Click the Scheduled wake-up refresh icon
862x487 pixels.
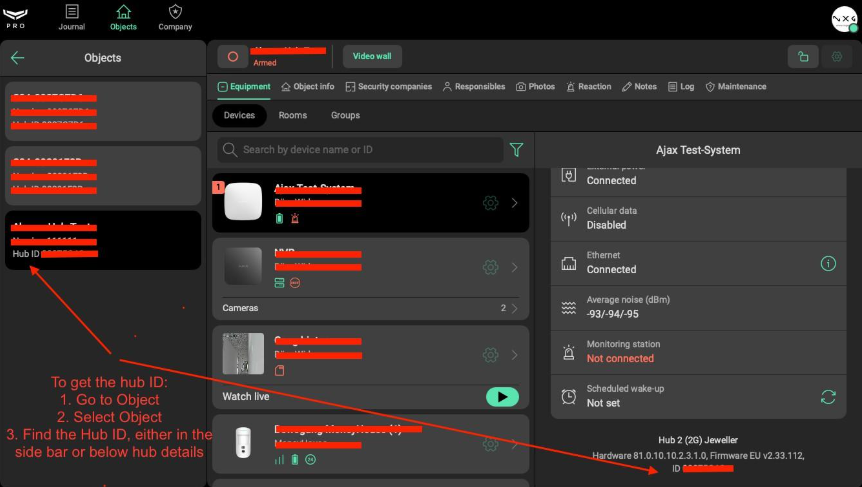(828, 397)
